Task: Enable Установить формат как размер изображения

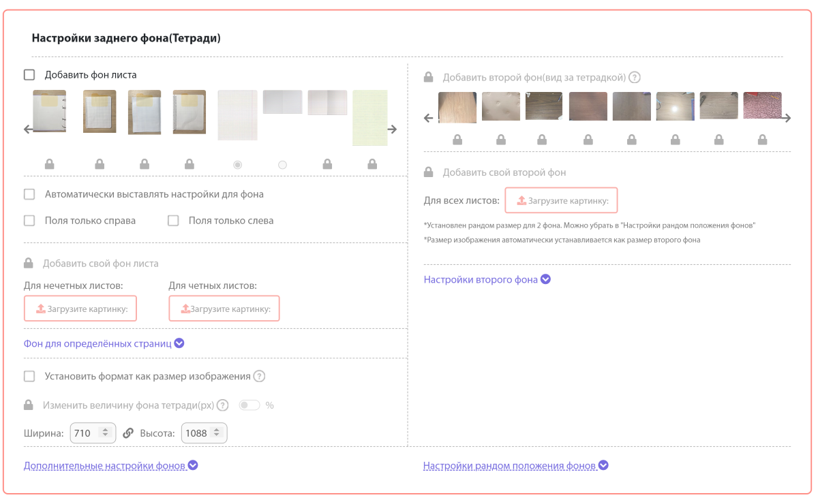Action: pos(29,376)
